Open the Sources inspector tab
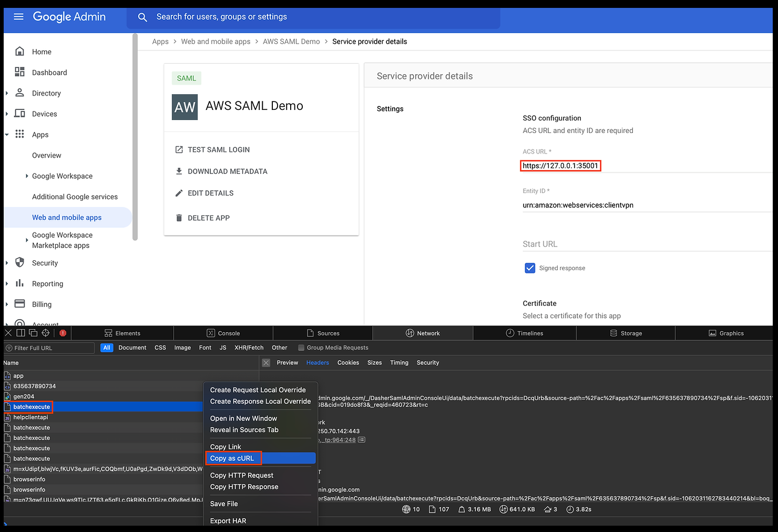The image size is (778, 532). point(323,333)
